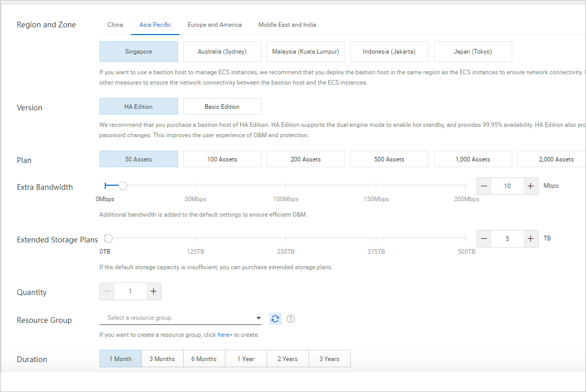
Task: Switch to Europe and America tab
Action: (215, 25)
